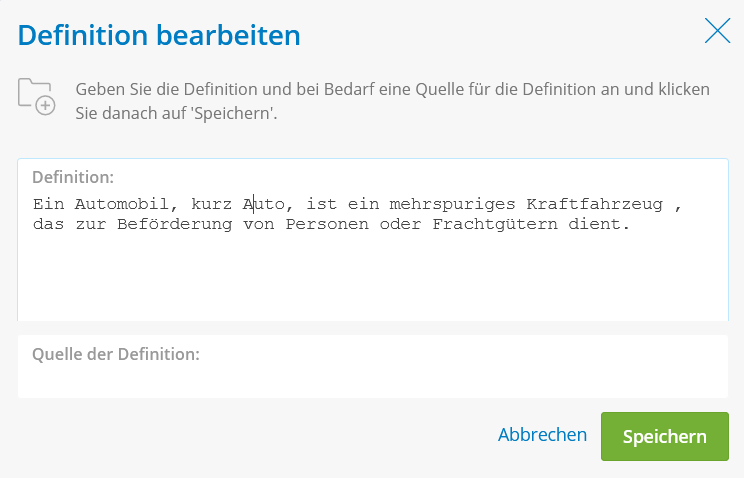Save the definition with Speichern
744x478 pixels.
pyautogui.click(x=664, y=436)
